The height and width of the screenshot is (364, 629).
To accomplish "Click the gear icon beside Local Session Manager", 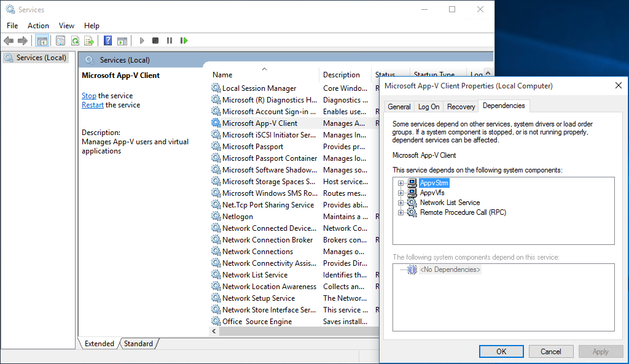I will click(x=216, y=88).
